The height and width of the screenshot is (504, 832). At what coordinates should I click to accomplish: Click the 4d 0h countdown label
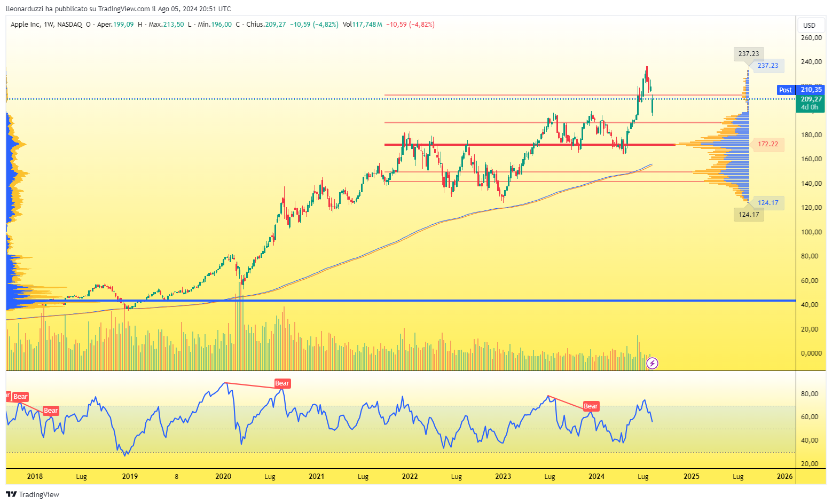(x=810, y=107)
